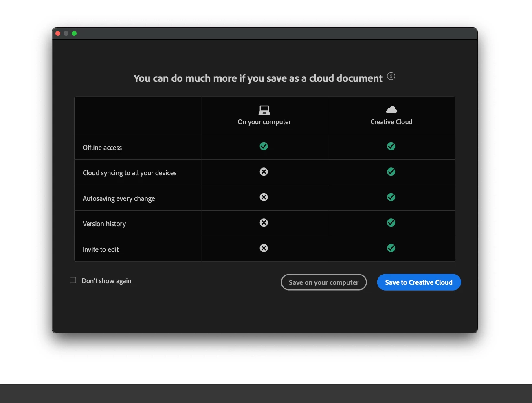Click Autosaving X mark under On your computer

pos(264,197)
